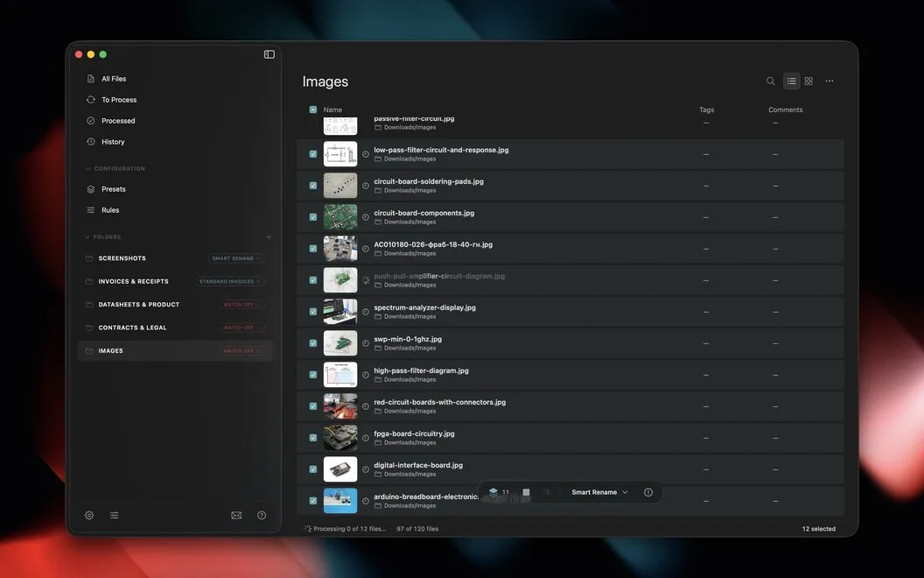The height and width of the screenshot is (578, 924).
Task: Click '12 selected' status text
Action: pyautogui.click(x=818, y=528)
